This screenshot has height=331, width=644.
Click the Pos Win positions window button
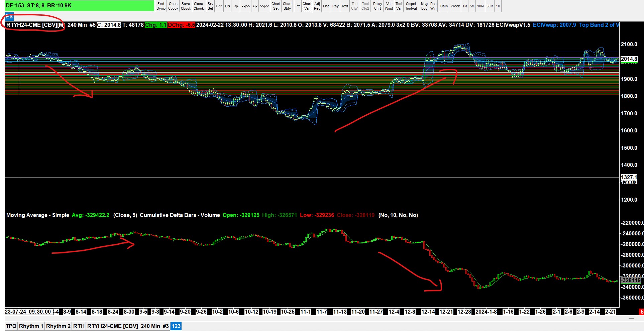coord(433,6)
